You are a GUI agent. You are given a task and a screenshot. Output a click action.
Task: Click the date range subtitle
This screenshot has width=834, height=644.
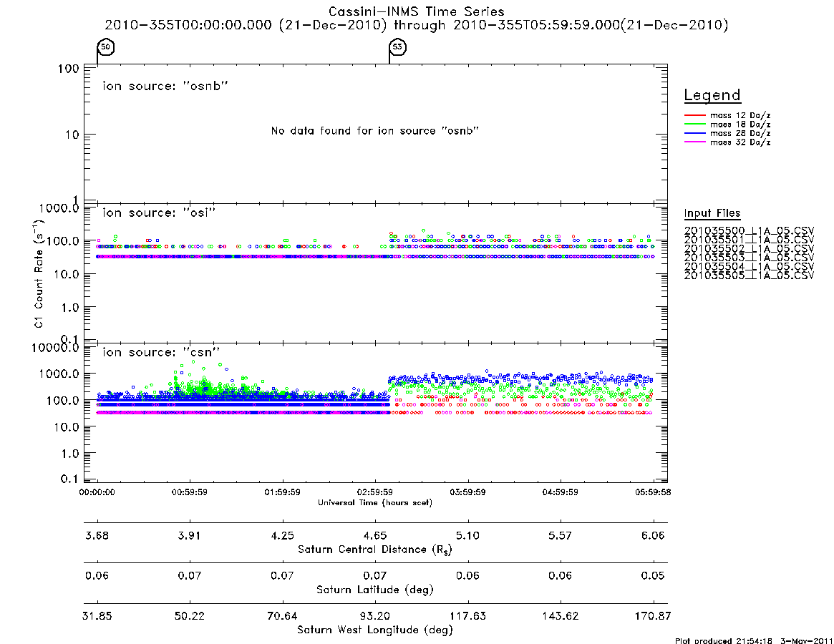(x=417, y=25)
